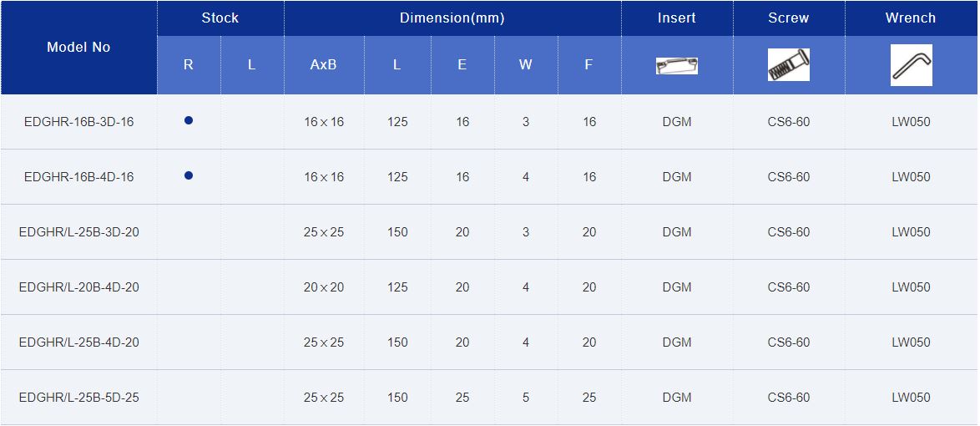Click the 20 x 20 dimension cell
Screen dimensions: 980x426
(324, 287)
